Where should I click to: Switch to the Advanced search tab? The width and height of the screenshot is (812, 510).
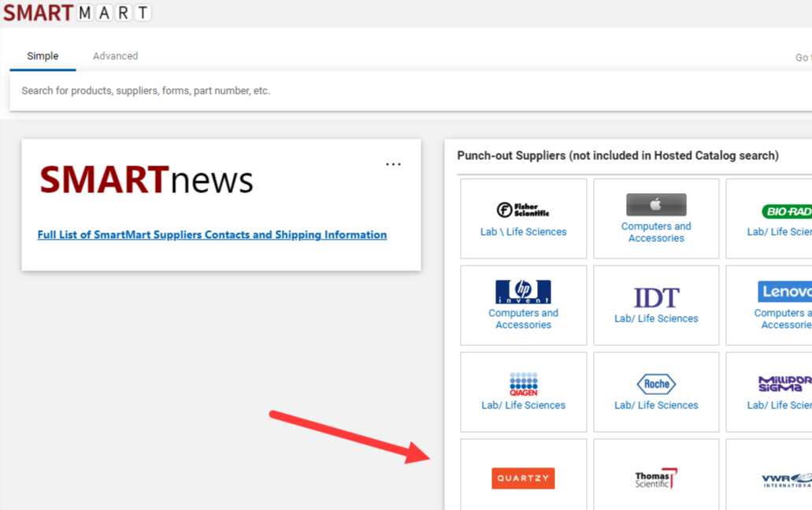click(x=115, y=56)
